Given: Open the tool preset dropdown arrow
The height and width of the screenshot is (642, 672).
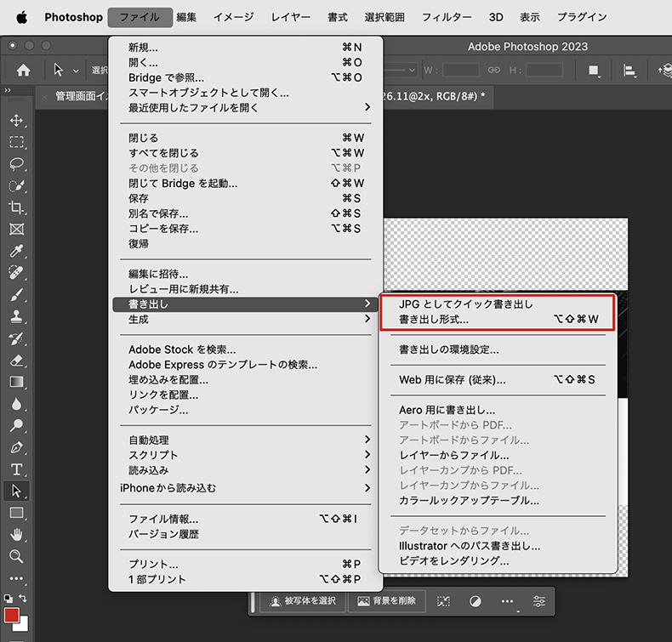Looking at the screenshot, I should (76, 71).
